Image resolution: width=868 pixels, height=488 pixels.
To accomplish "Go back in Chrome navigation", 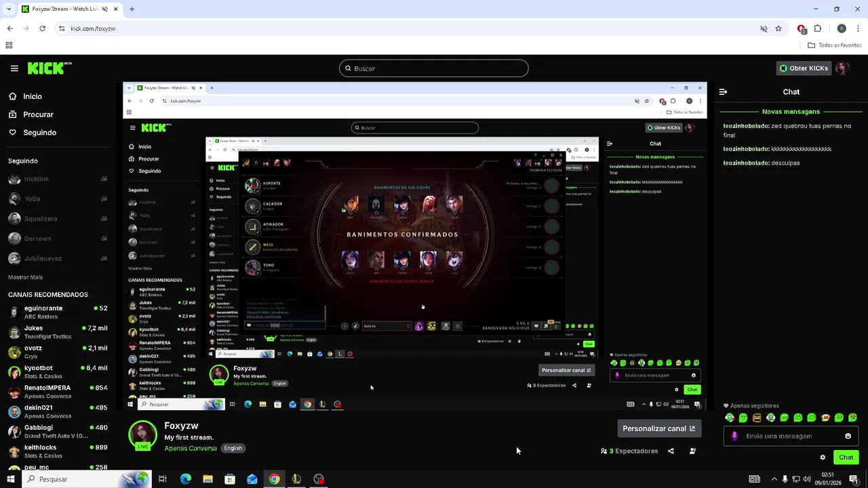I will coord(9,28).
